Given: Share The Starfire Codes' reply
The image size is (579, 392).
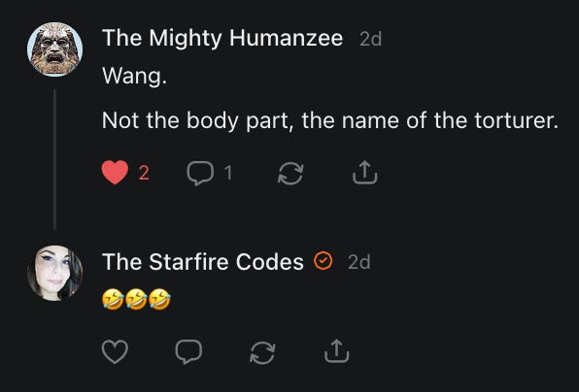Looking at the screenshot, I should (337, 351).
